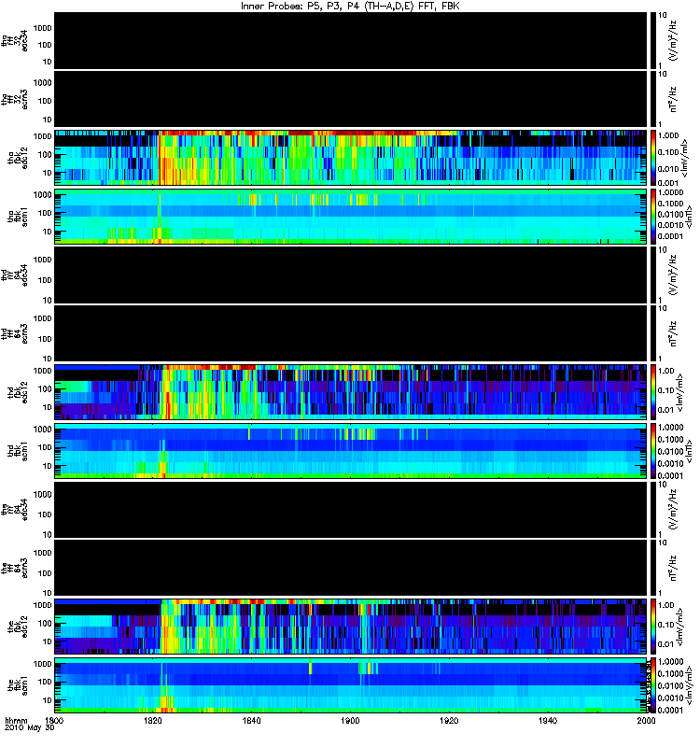
Task: Click the 1000 frequency tick of the fbk scm1
Action: coord(42,664)
